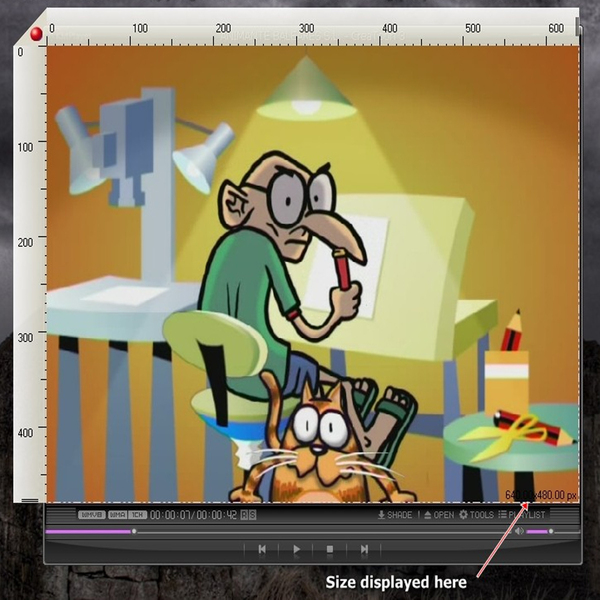Show the PLAYLIST
The width and height of the screenshot is (600, 600).
click(x=522, y=515)
